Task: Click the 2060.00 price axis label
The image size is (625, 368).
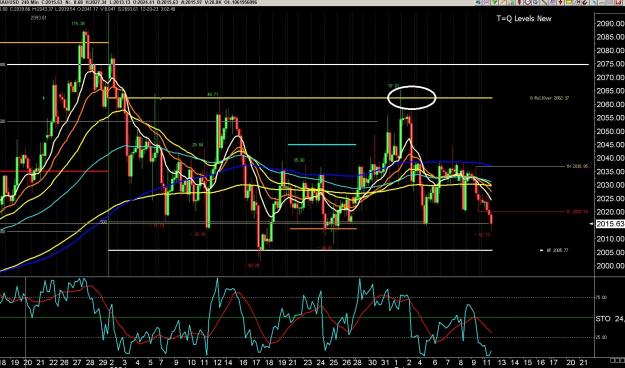Action: click(610, 104)
